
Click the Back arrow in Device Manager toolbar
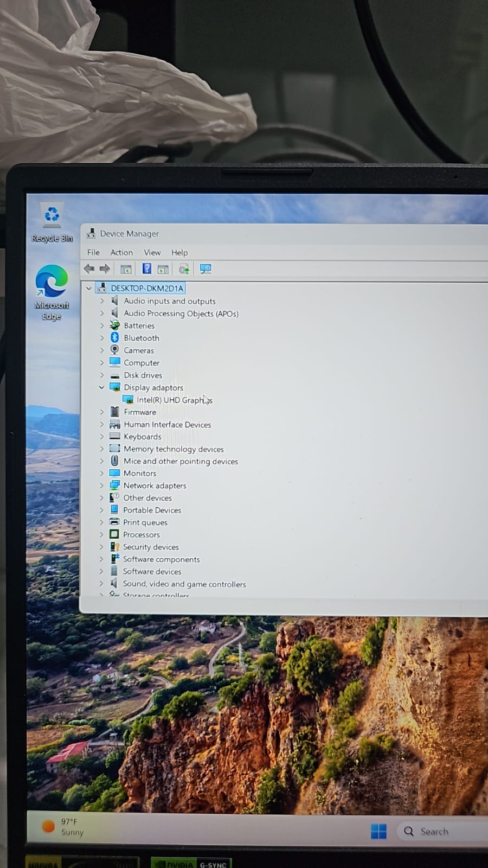89,269
